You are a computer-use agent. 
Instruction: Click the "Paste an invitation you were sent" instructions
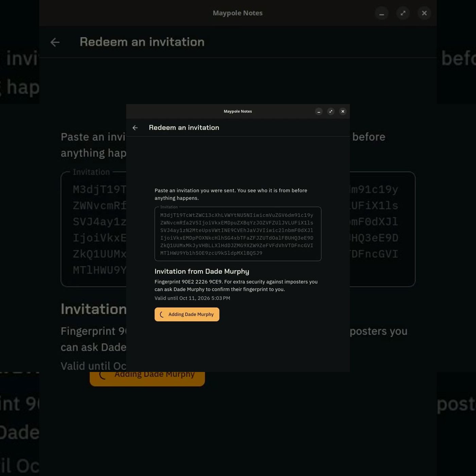tap(231, 194)
